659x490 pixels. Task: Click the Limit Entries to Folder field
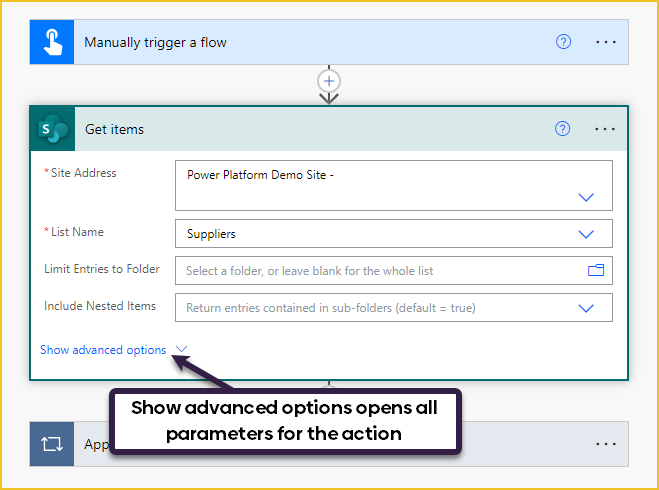393,270
